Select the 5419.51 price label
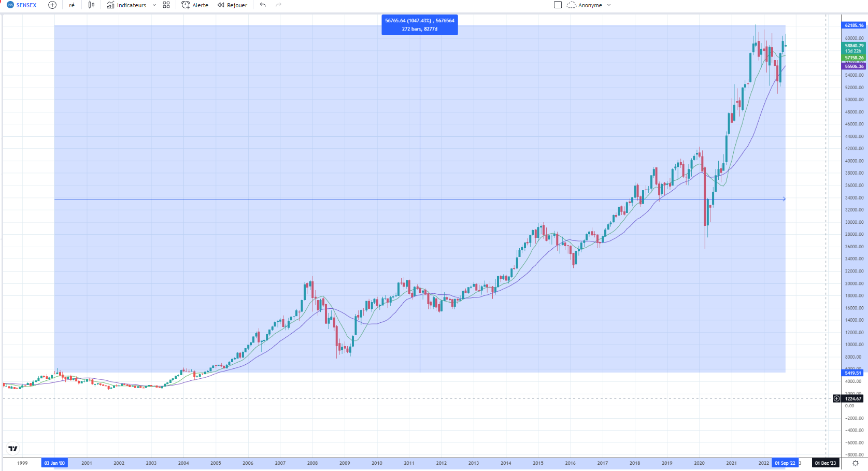868x471 pixels. [x=853, y=373]
